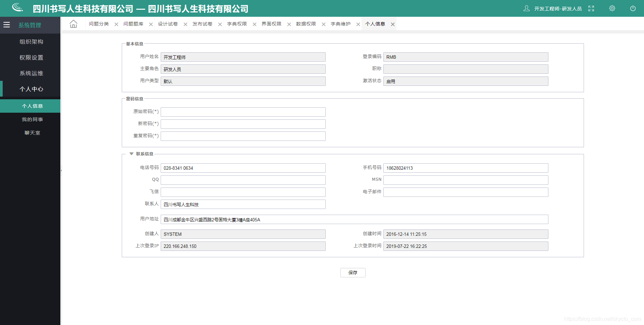Click the 开发工程师-研发人员 user label
Screen dimensions: 644x325
tap(558, 8)
